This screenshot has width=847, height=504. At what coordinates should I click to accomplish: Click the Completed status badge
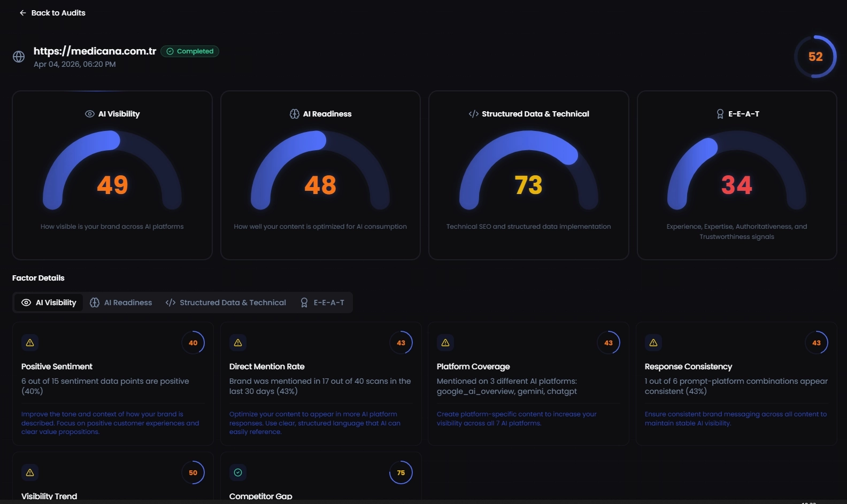(190, 51)
